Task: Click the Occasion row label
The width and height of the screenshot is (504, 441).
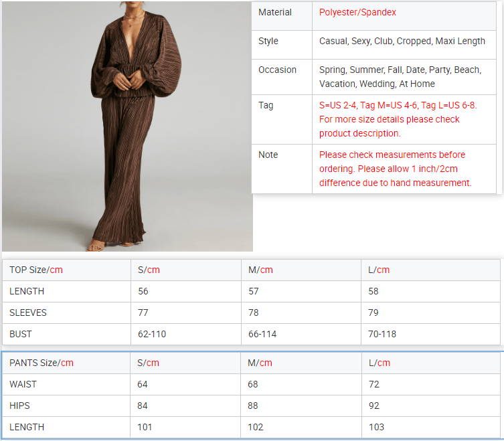Action: click(x=277, y=70)
